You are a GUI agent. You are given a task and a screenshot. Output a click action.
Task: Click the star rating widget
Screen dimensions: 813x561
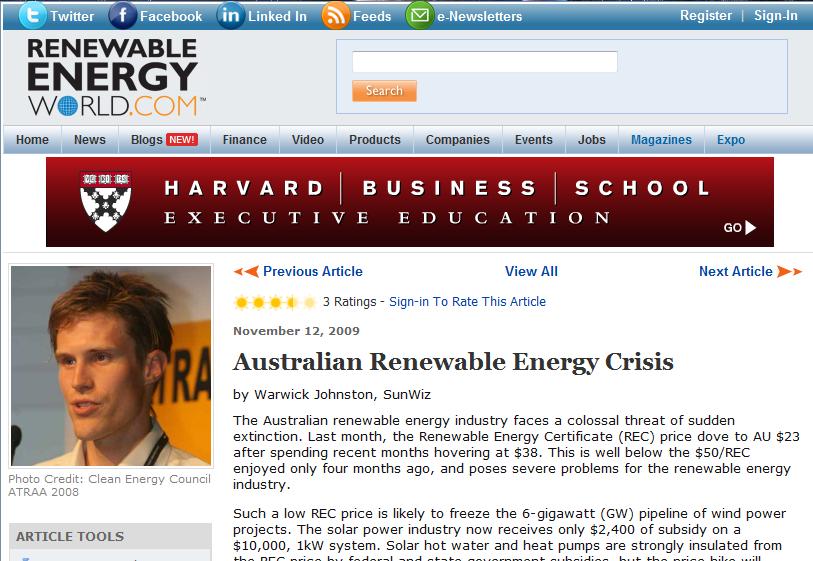[275, 302]
